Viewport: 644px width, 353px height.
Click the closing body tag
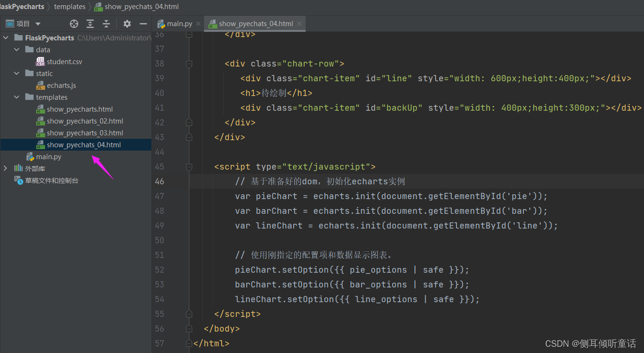(222, 329)
